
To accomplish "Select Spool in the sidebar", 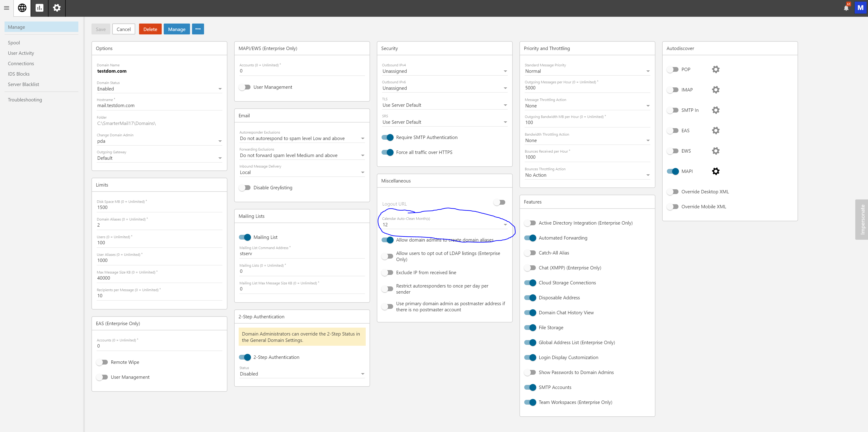I will (14, 43).
